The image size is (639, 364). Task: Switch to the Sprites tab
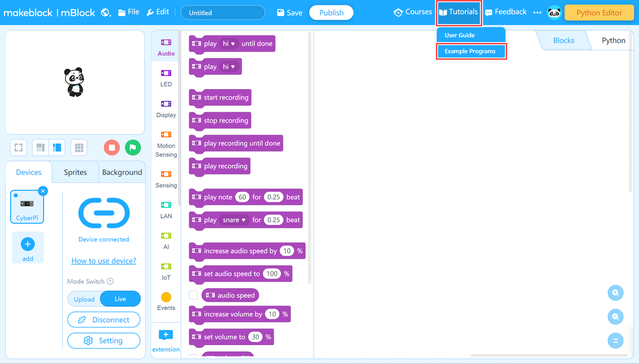(x=75, y=172)
